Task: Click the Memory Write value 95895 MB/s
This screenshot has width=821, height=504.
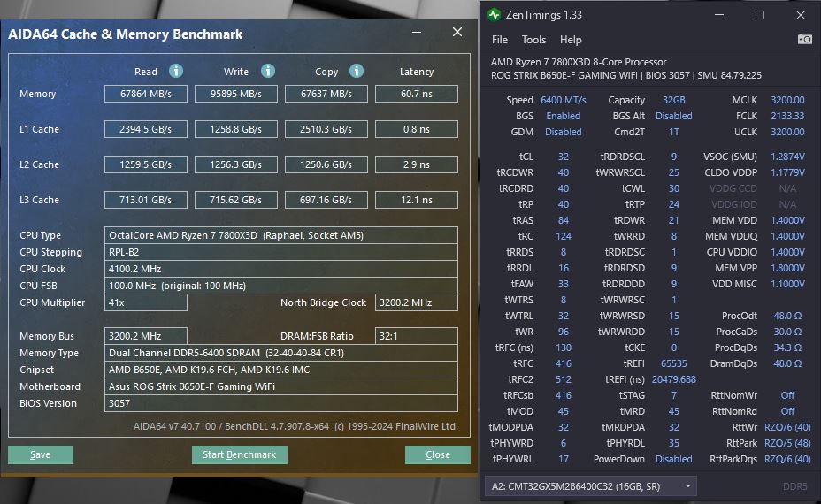Action: 236,95
